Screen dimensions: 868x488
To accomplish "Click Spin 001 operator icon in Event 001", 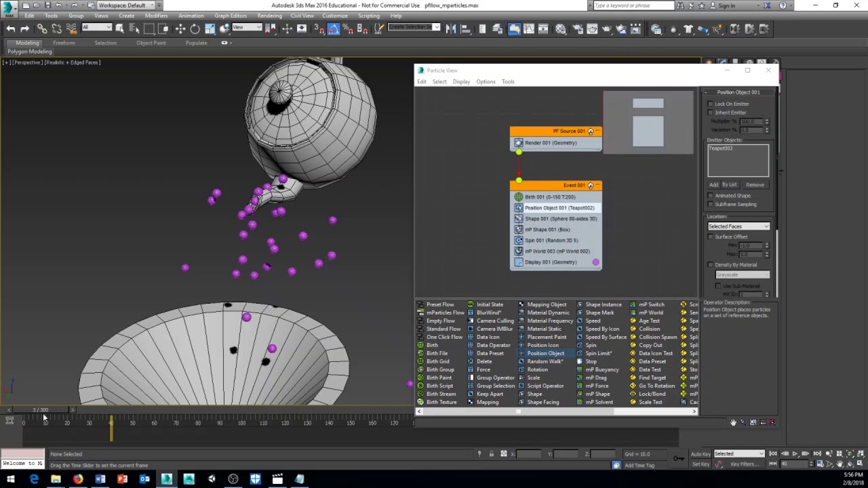I will click(x=519, y=240).
